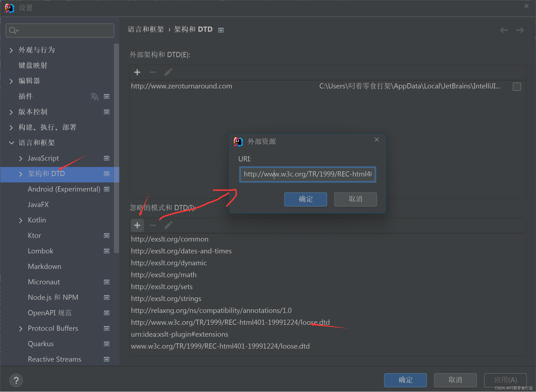The width and height of the screenshot is (536, 392).
Task: Click the help question mark button
Action: click(x=16, y=380)
